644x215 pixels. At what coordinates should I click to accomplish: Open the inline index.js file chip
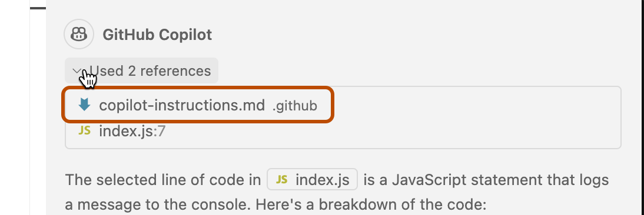tap(312, 179)
